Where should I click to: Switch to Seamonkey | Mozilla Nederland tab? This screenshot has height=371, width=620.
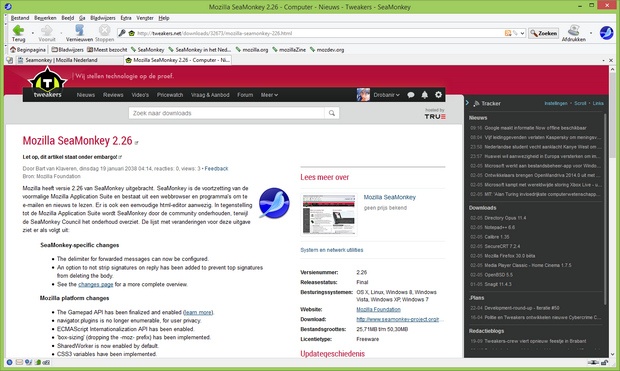(70, 60)
